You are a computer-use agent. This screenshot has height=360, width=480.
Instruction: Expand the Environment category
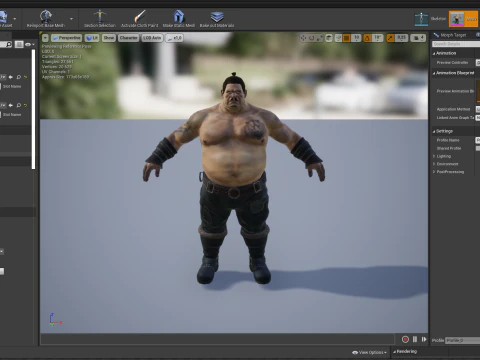pyautogui.click(x=434, y=164)
